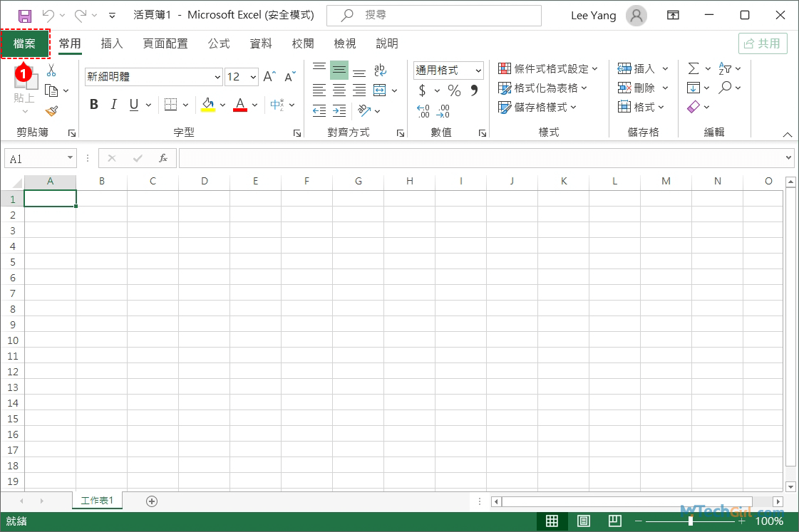This screenshot has width=799, height=532.
Task: Click the 共用 share button
Action: pos(763,43)
